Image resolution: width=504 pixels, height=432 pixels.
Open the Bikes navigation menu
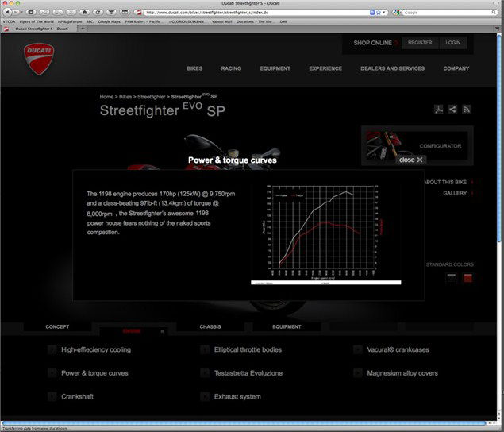194,68
